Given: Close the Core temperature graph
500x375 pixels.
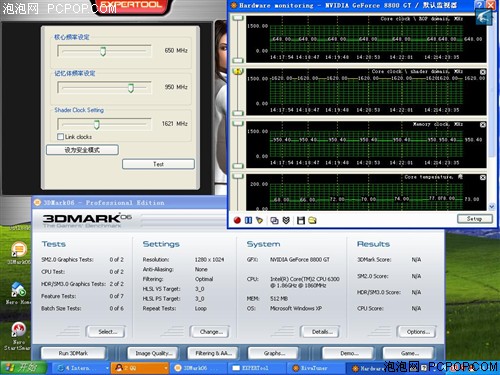Looking at the screenshot, I should coord(483,178).
